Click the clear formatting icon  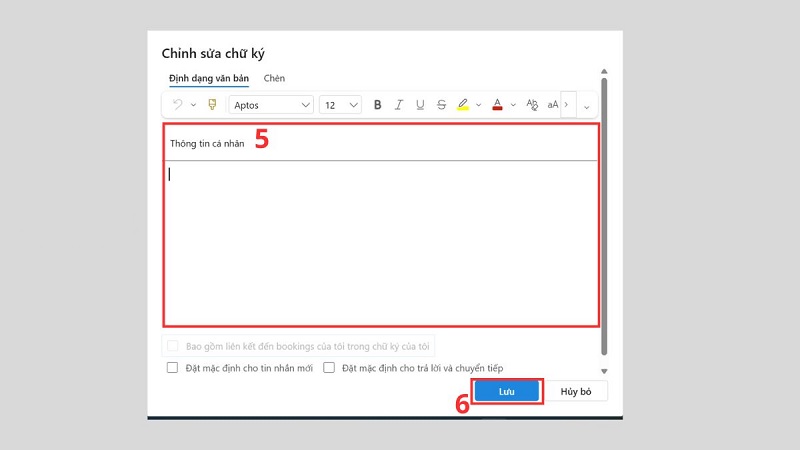click(x=532, y=105)
